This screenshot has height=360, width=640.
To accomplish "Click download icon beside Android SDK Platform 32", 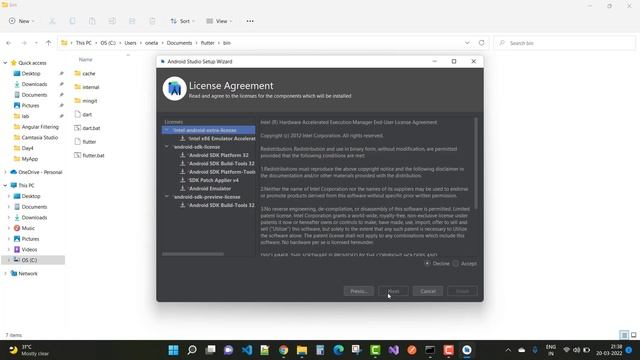I will point(182,155).
